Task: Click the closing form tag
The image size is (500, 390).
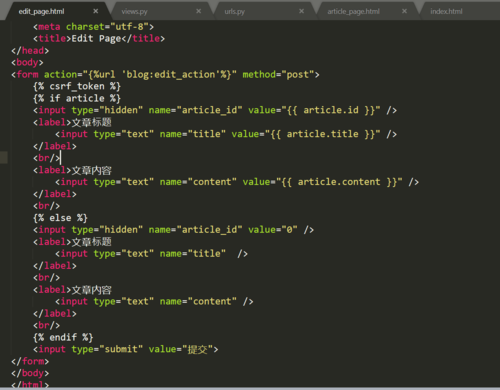Action: pyautogui.click(x=30, y=362)
